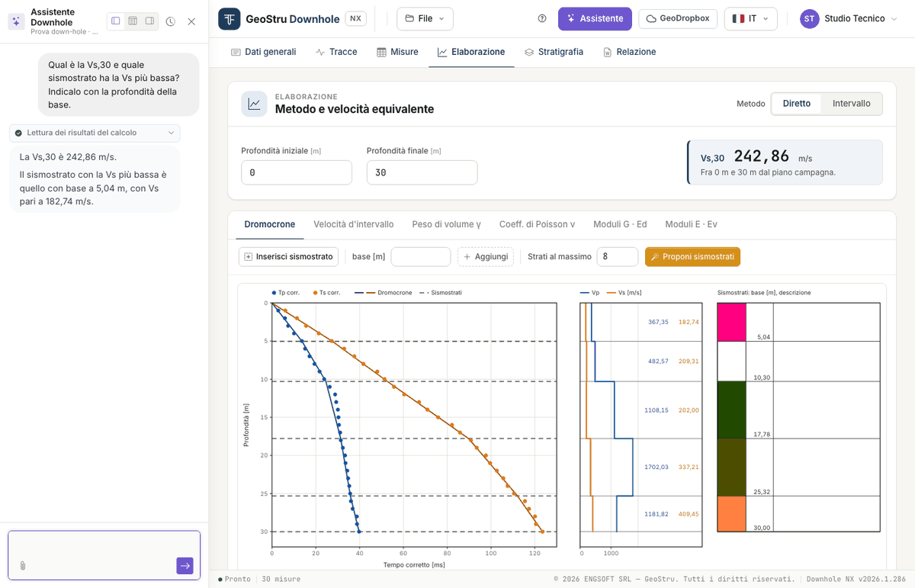The height and width of the screenshot is (588, 915).
Task: Select the Intervallo method
Action: tap(851, 104)
